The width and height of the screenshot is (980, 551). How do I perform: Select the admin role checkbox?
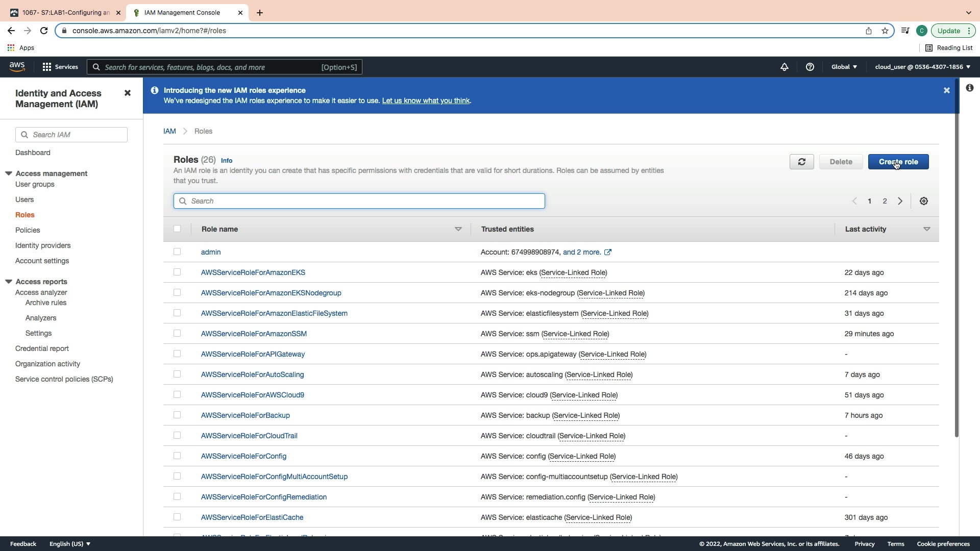tap(177, 252)
